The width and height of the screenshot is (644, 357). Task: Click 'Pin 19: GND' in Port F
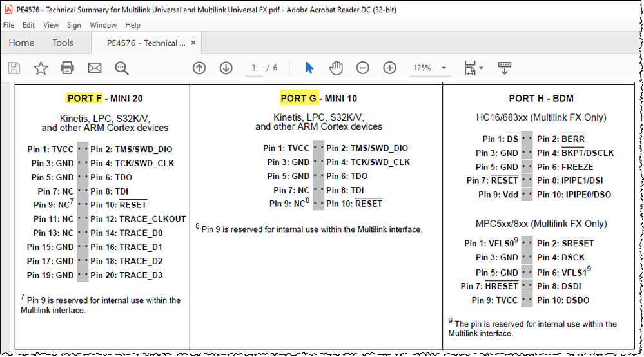pyautogui.click(x=50, y=275)
